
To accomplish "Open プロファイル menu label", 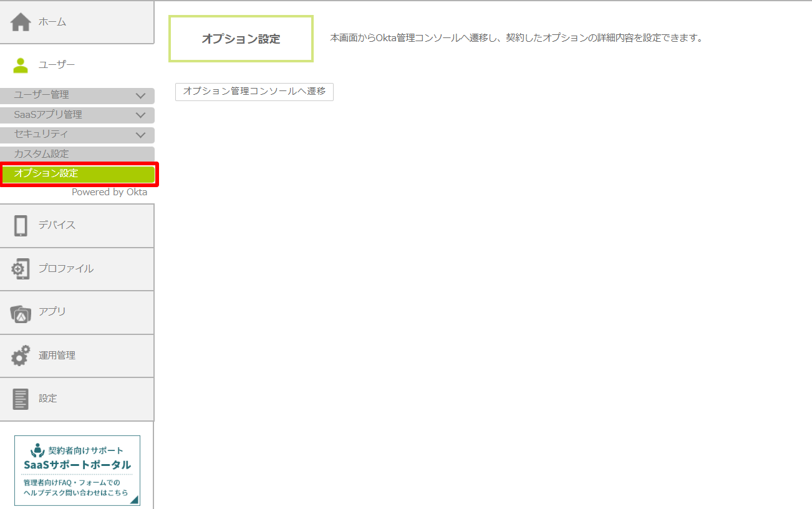I will point(65,269).
